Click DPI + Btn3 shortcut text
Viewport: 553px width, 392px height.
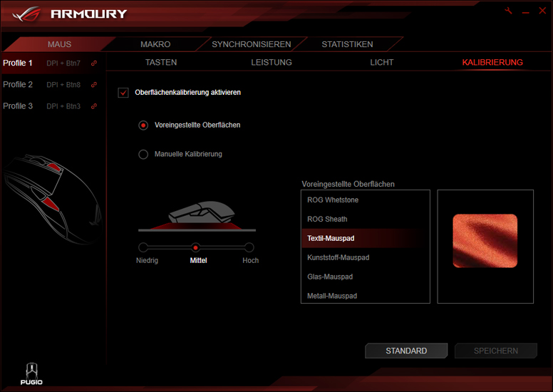pos(63,106)
